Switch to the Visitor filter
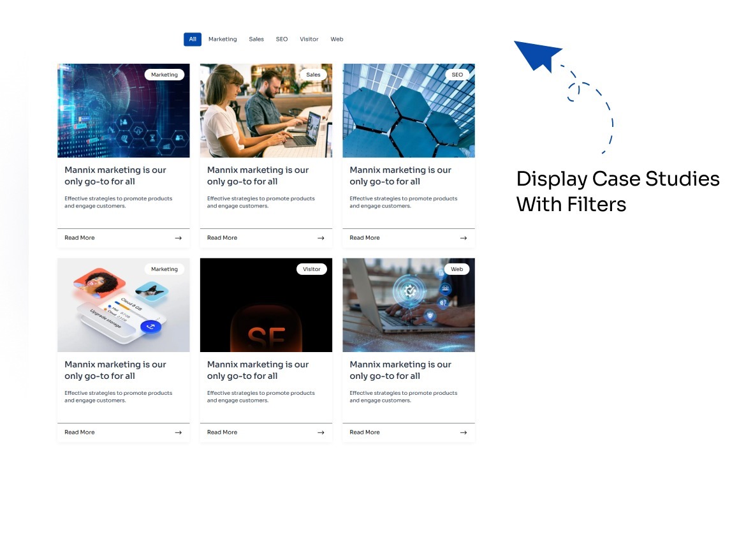This screenshot has width=746, height=560. point(309,39)
